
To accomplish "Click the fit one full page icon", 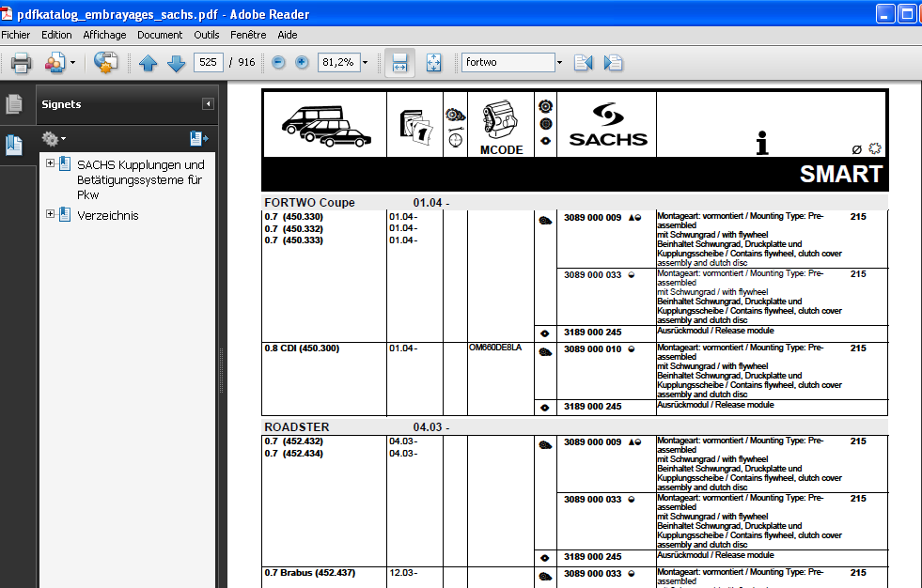I will coord(434,62).
